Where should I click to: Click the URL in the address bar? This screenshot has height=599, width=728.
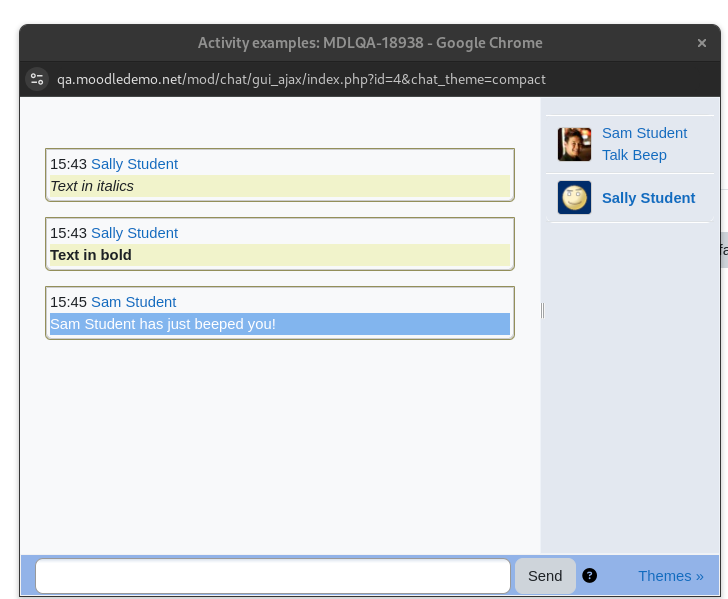click(301, 79)
